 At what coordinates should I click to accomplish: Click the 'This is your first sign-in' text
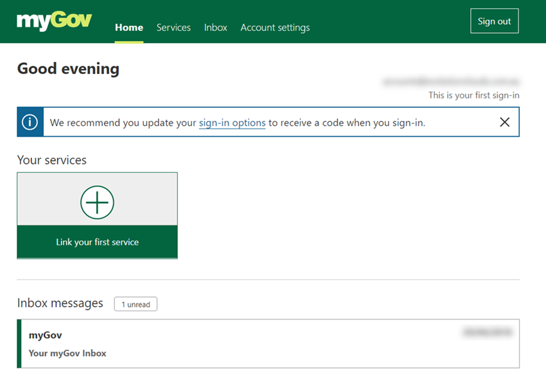coord(473,95)
